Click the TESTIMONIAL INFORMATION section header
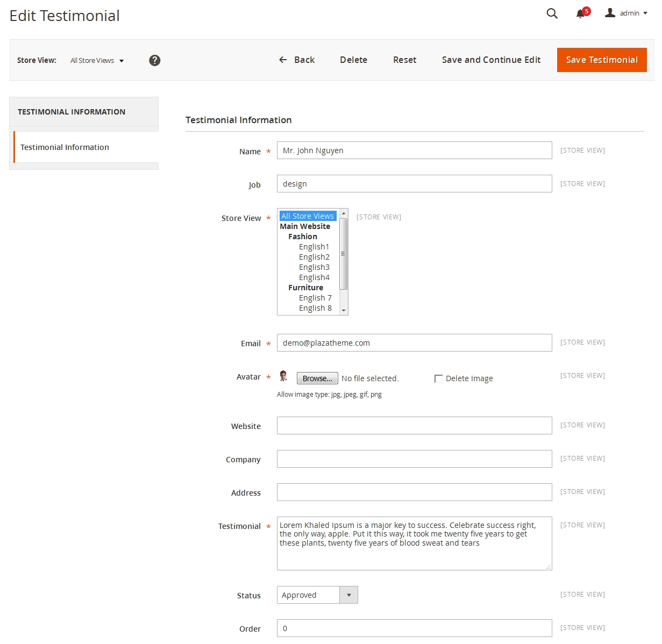Viewport: 662px width, 644px height. coord(71,112)
